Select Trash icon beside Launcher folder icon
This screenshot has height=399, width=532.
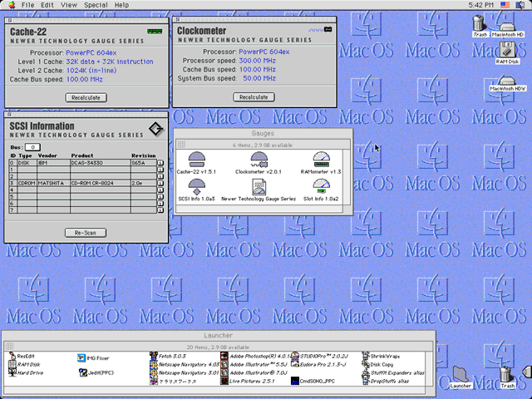pos(507,377)
